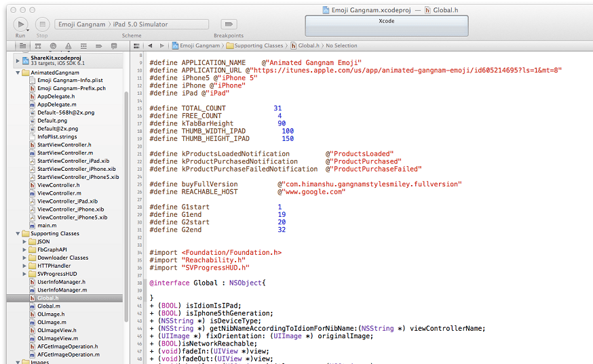Click header icon beside ViewController.h

click(x=32, y=185)
